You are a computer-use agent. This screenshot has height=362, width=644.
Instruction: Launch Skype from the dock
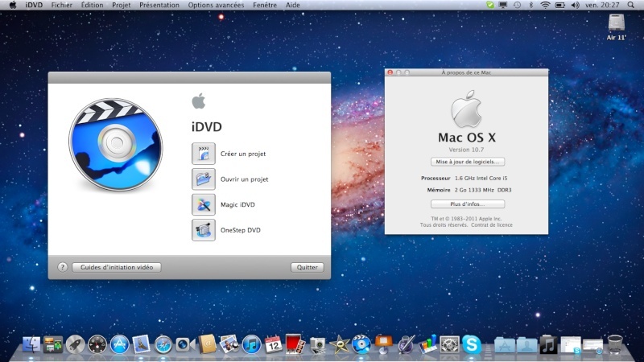(x=472, y=344)
